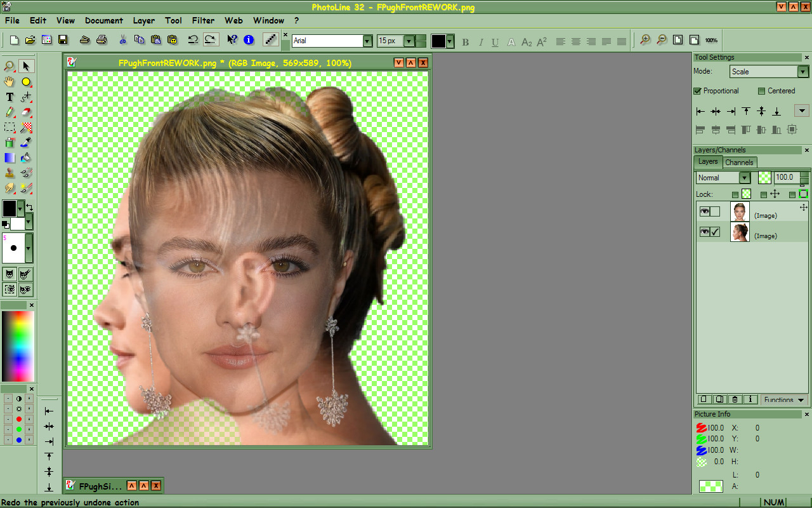The image size is (812, 508).
Task: Hide the top layer with eye icon
Action: click(704, 211)
